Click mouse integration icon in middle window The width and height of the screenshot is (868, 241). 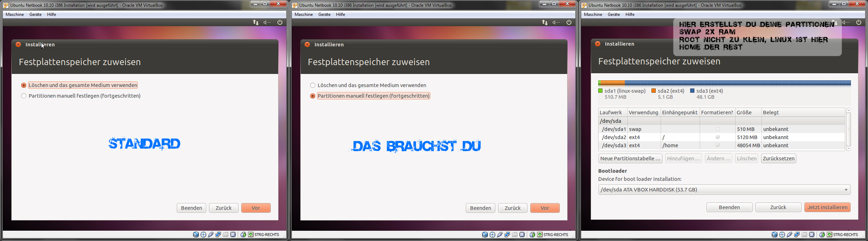point(532,235)
